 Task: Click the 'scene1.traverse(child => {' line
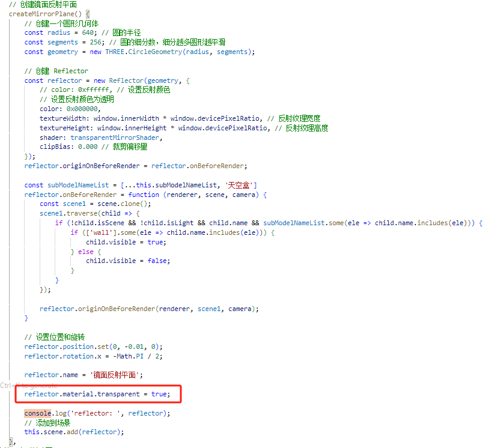coord(90,214)
